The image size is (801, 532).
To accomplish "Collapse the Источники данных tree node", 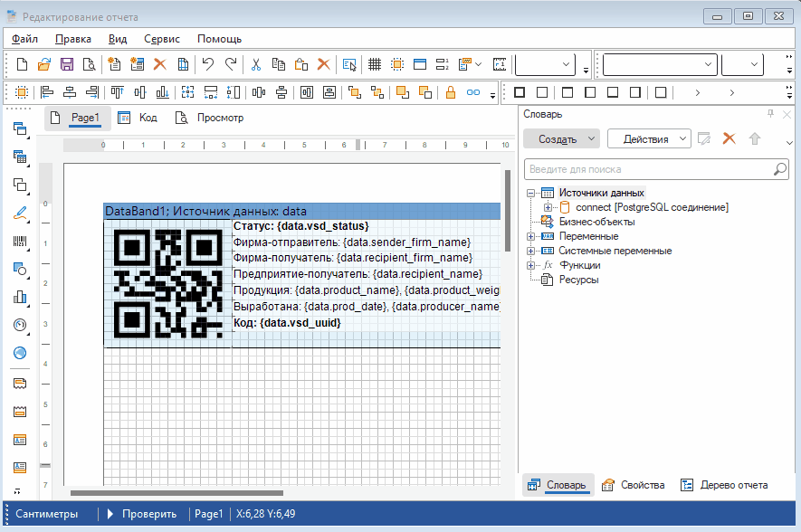I will click(530, 193).
